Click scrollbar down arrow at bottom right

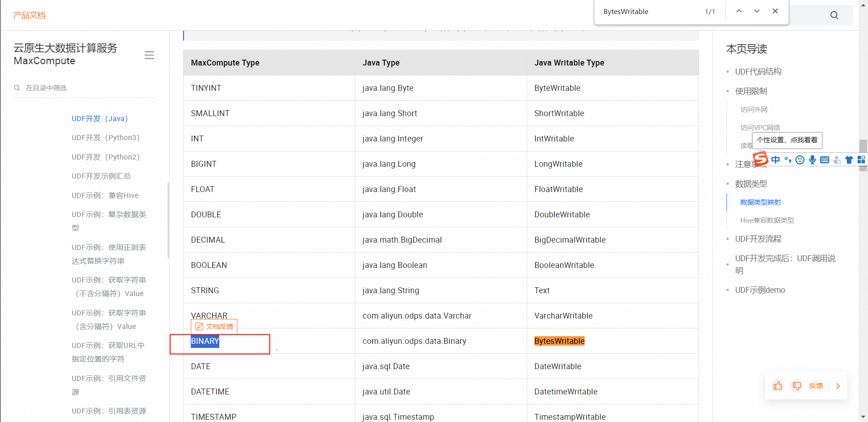[863, 417]
